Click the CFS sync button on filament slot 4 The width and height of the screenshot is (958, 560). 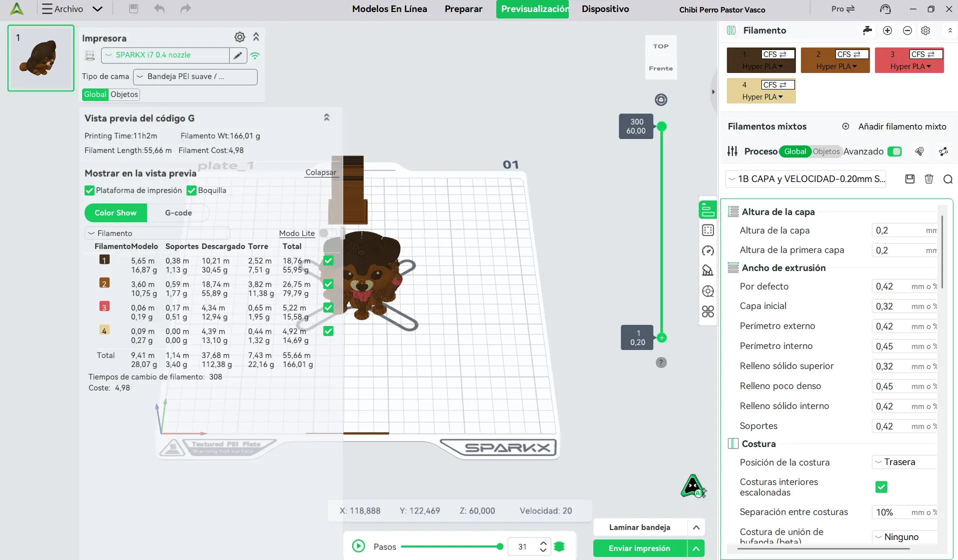[778, 84]
